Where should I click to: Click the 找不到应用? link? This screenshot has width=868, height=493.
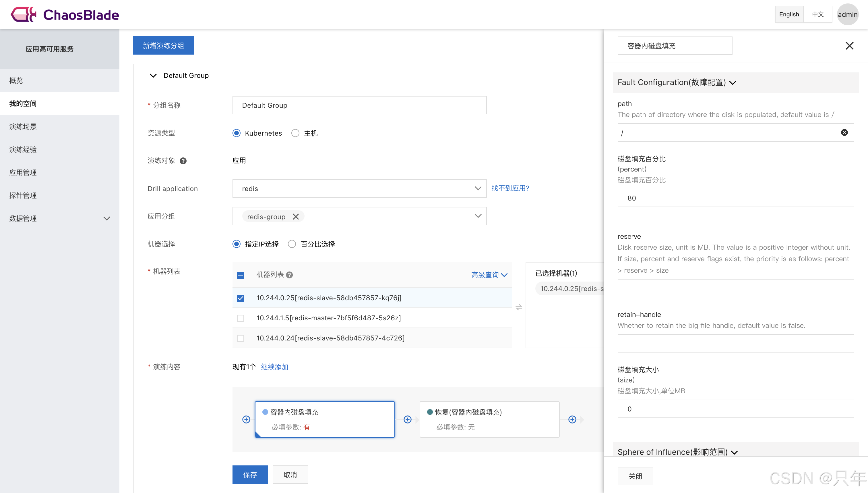point(510,188)
